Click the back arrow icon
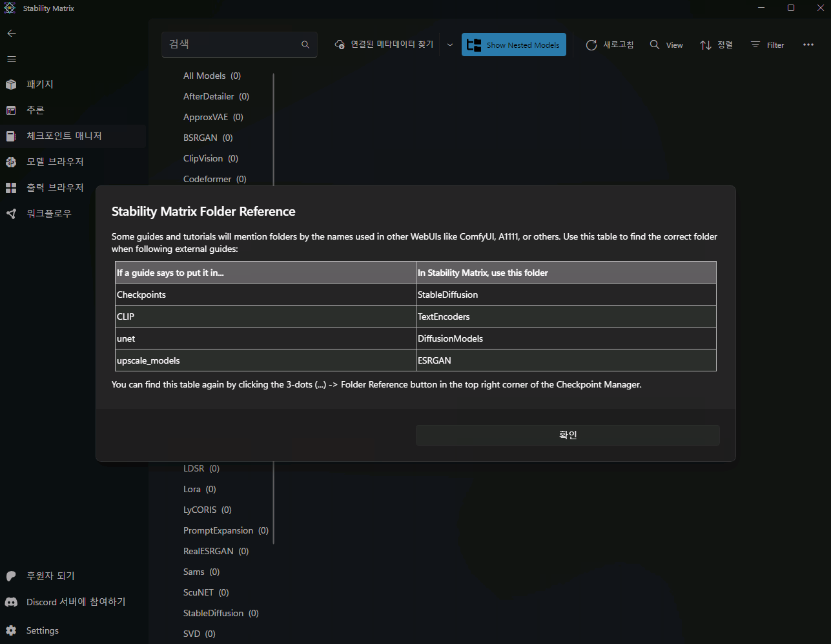 tap(12, 33)
